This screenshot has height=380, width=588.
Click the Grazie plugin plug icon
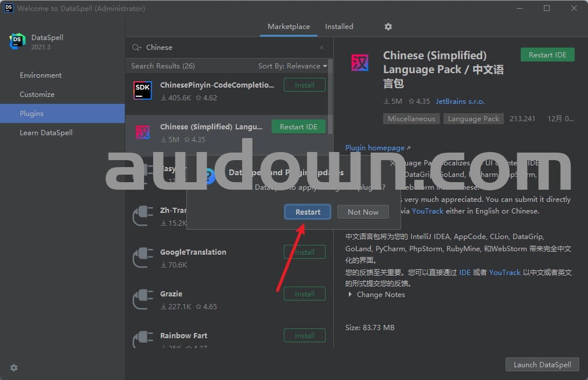click(x=143, y=299)
